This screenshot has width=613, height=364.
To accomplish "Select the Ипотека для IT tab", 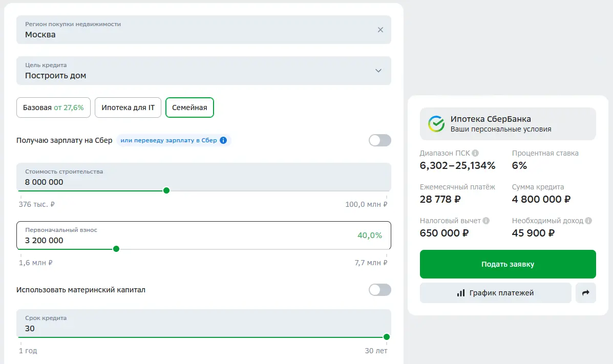I will point(128,108).
